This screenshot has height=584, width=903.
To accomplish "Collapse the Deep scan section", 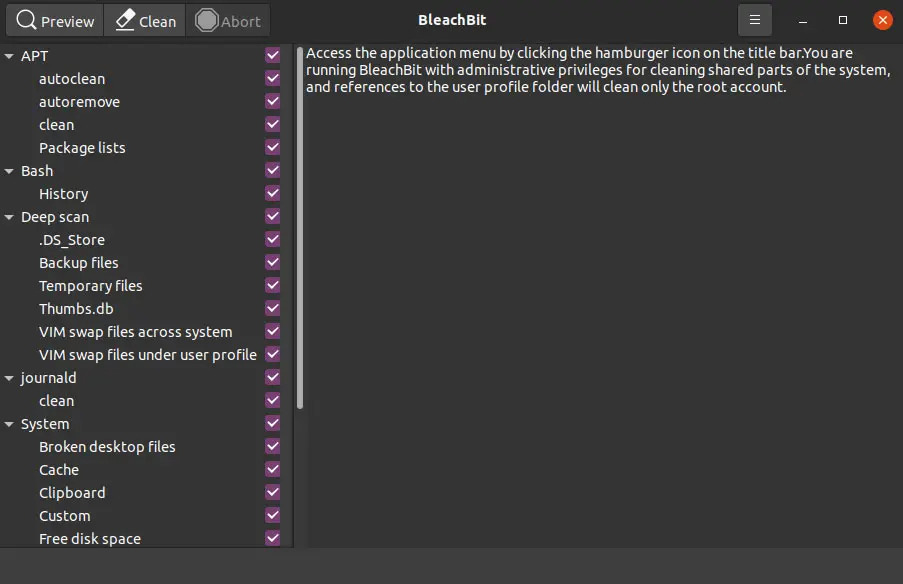I will [x=10, y=216].
